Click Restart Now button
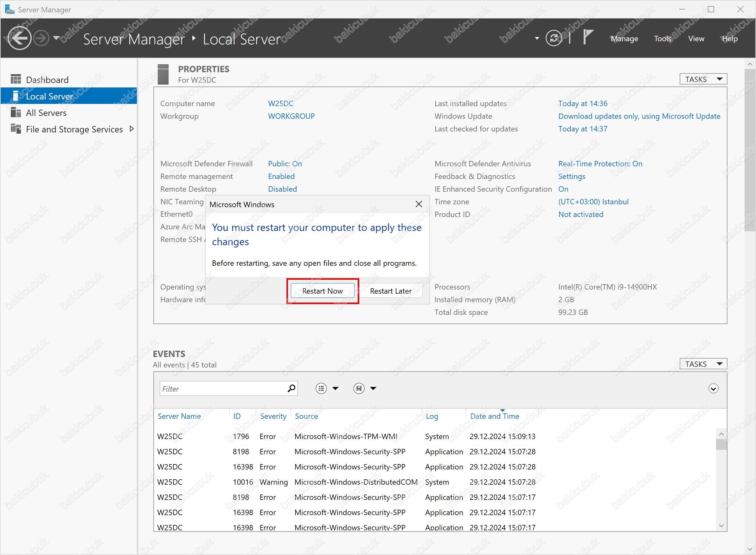The height and width of the screenshot is (555, 756). pos(322,291)
